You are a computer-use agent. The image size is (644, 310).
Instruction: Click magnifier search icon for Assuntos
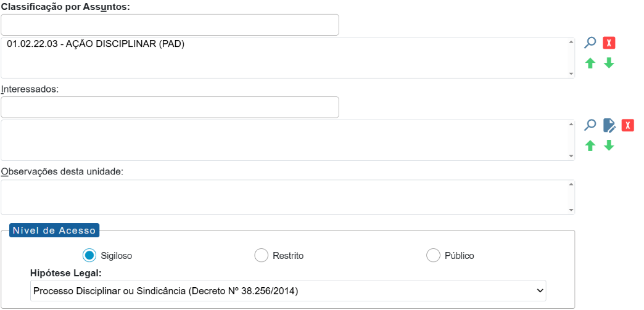pyautogui.click(x=590, y=43)
